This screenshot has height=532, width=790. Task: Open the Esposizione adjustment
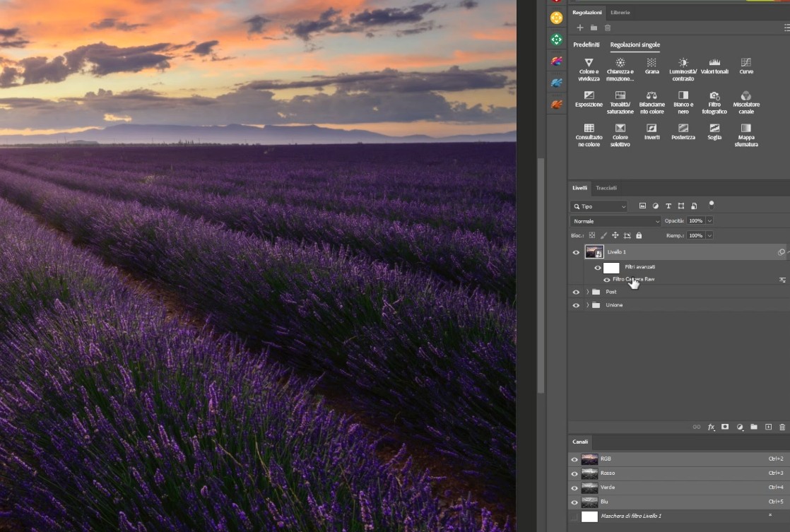pos(589,95)
